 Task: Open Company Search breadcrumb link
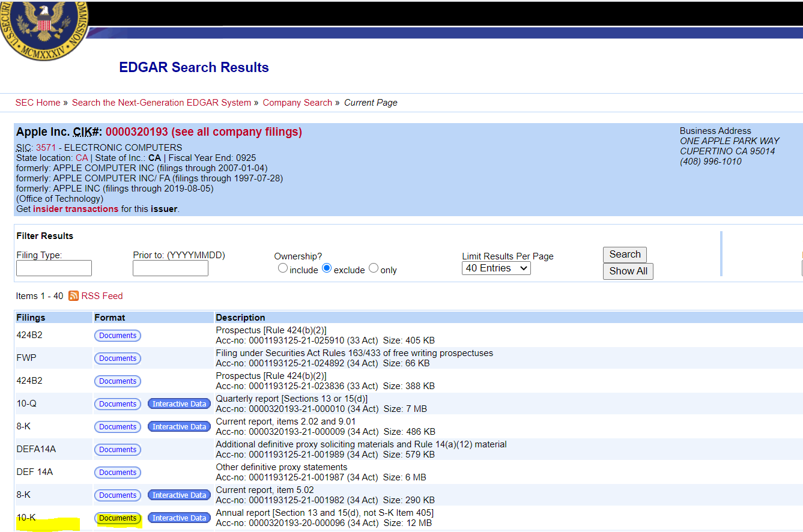pos(297,103)
